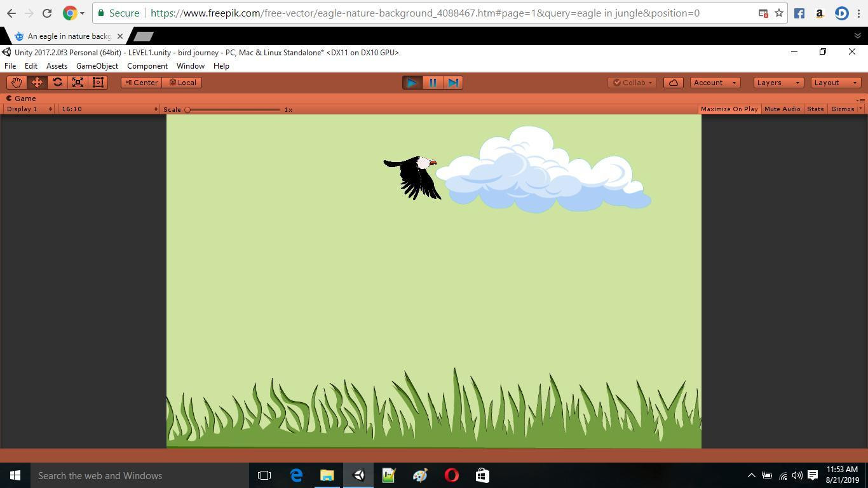Pause the running game
This screenshot has width=868, height=488.
[433, 83]
